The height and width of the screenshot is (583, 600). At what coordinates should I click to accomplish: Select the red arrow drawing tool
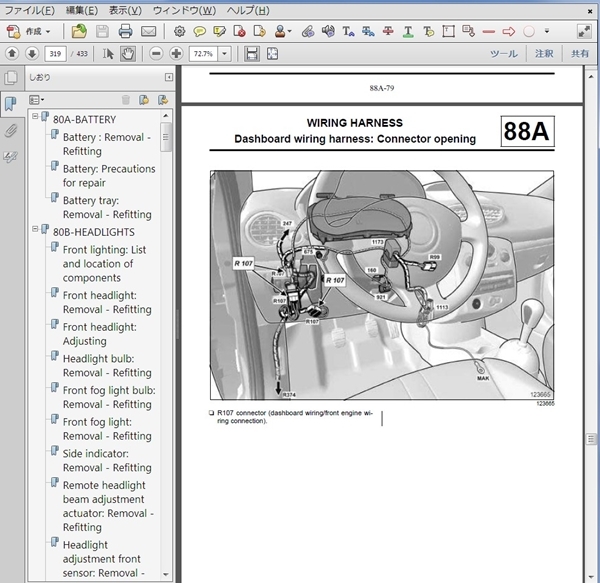click(x=509, y=31)
